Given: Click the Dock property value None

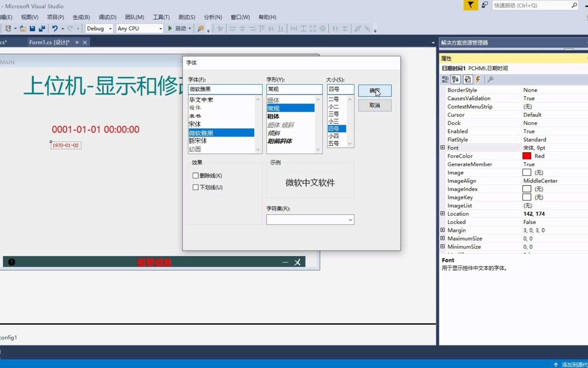Looking at the screenshot, I should tap(530, 123).
